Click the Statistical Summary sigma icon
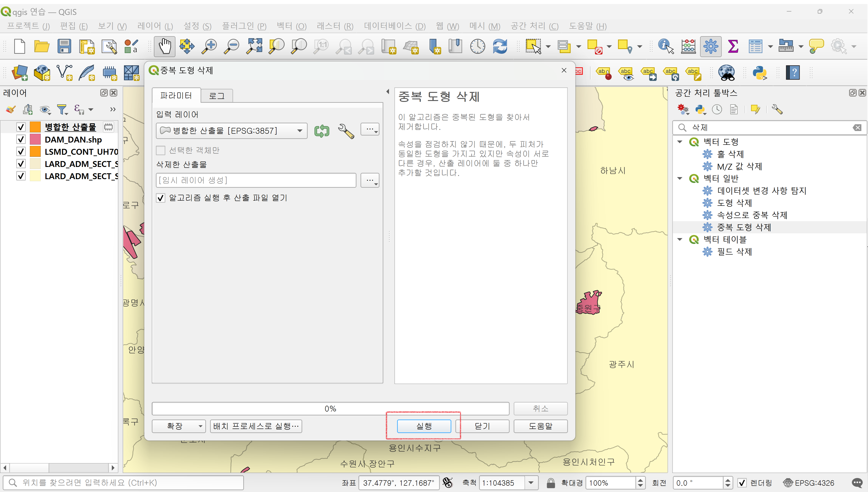 coord(733,46)
